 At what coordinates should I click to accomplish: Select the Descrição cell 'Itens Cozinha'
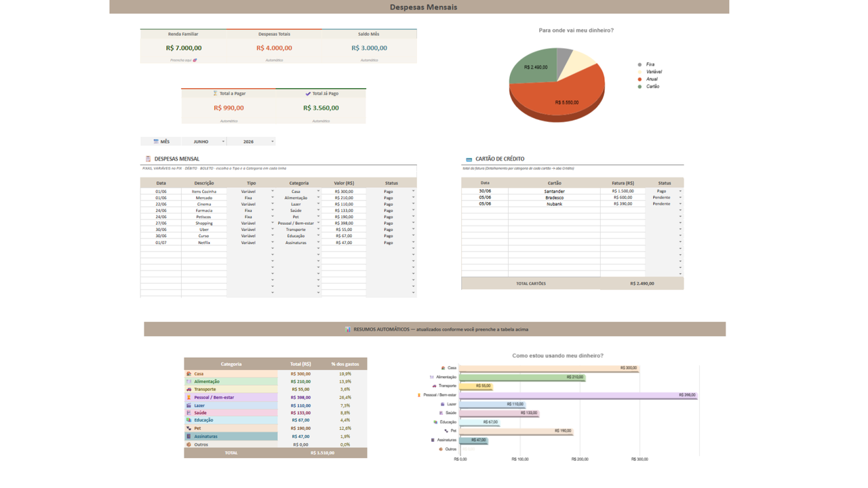[204, 191]
